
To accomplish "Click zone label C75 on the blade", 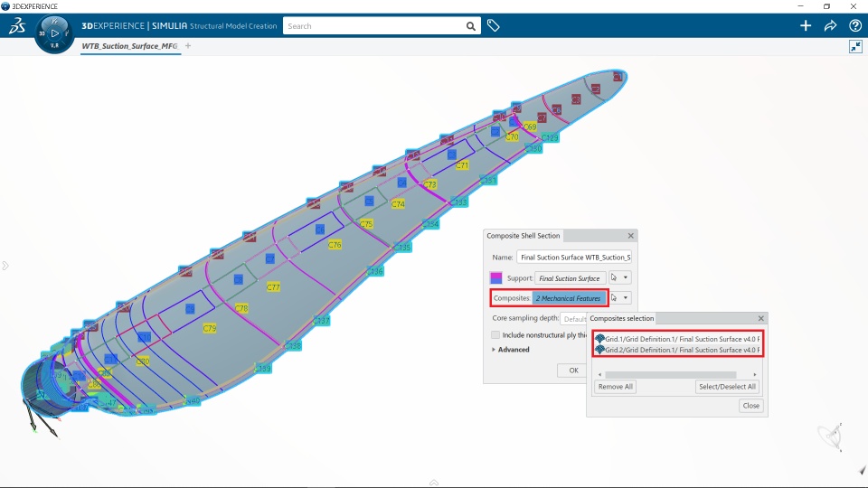I will click(x=366, y=224).
